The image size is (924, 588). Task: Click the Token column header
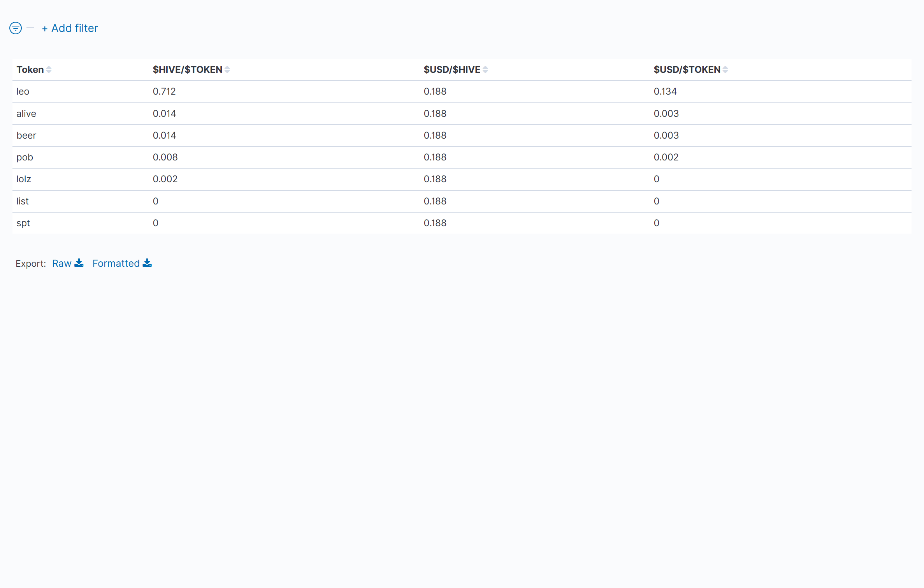tap(30, 70)
